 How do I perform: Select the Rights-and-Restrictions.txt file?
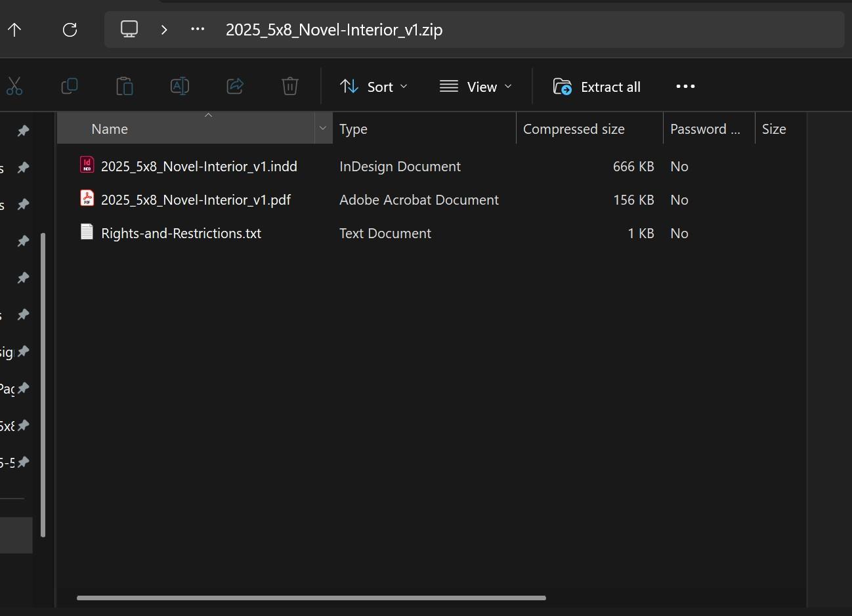click(181, 234)
